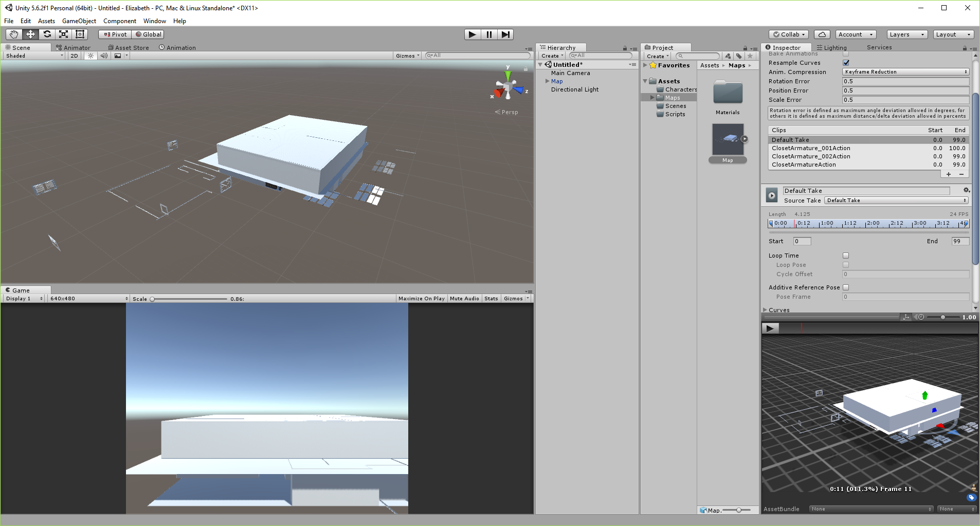Toggle Maximize On Play
Viewport: 980px width, 526px height.
point(422,298)
